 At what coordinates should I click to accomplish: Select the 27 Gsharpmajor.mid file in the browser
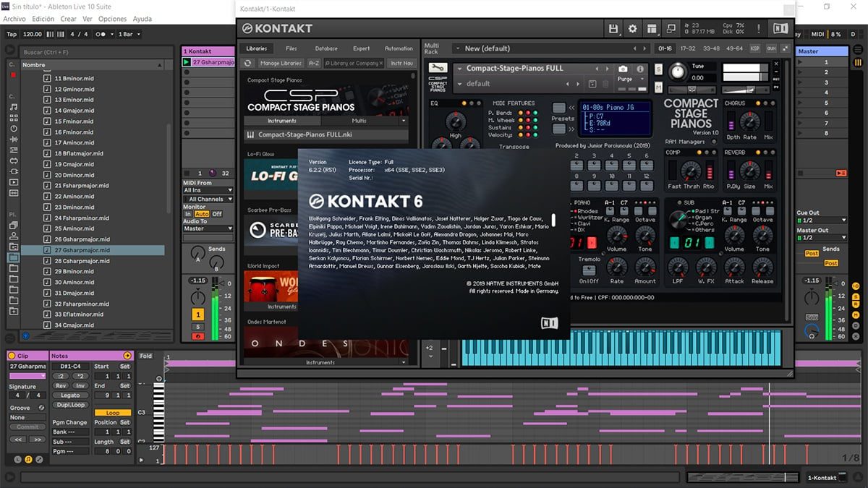point(93,250)
